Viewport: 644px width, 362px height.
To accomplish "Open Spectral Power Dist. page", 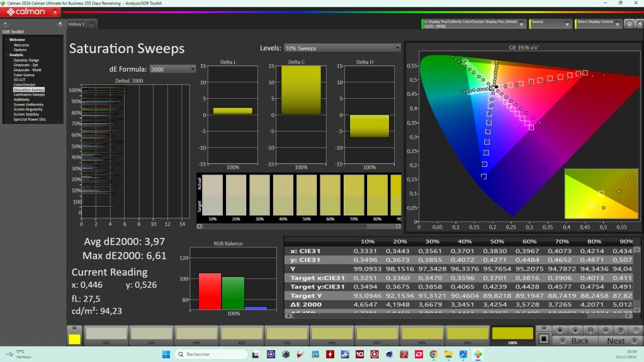I will point(30,120).
